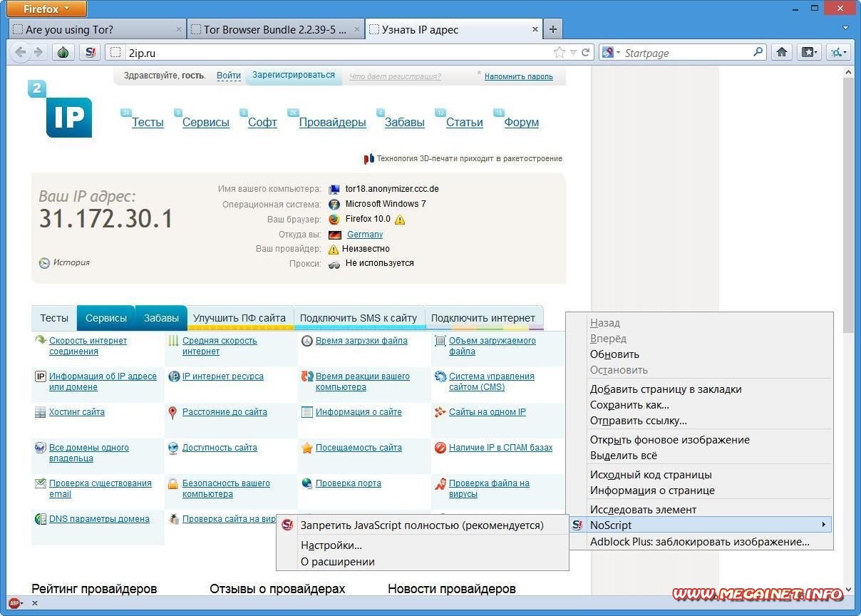Go forward with the forward arrow

pyautogui.click(x=38, y=52)
